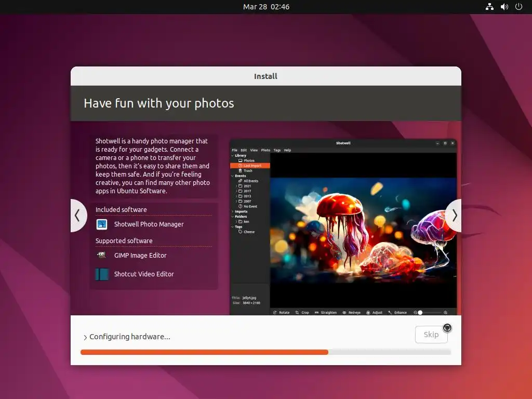
Task: Select Trash in Shotwell preview sidebar
Action: (x=248, y=170)
